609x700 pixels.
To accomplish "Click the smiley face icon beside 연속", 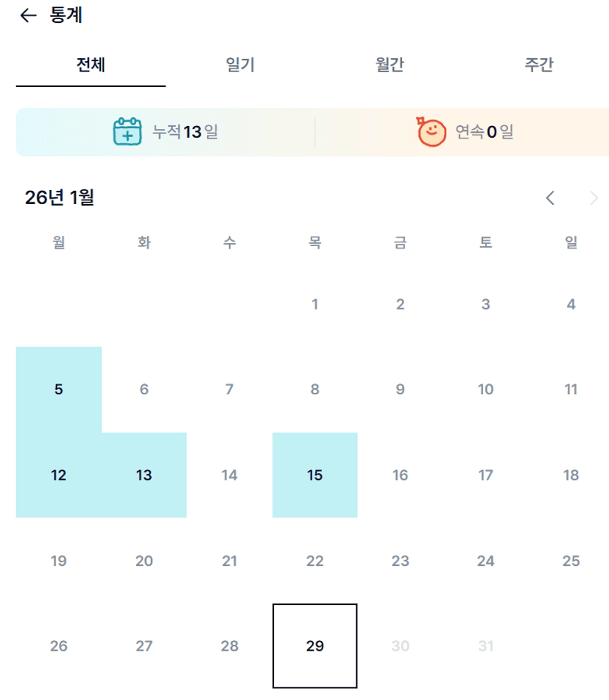I will [432, 132].
